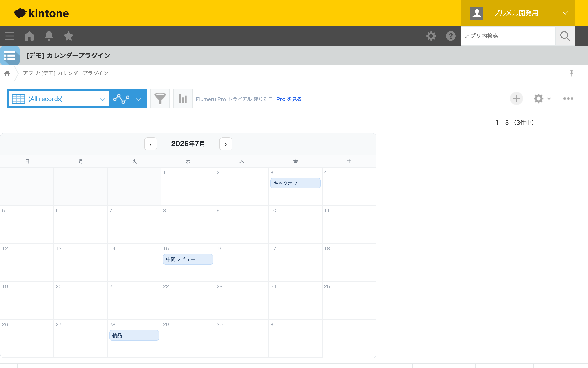
Task: Click the 日 weekday header
Action: pyautogui.click(x=27, y=161)
